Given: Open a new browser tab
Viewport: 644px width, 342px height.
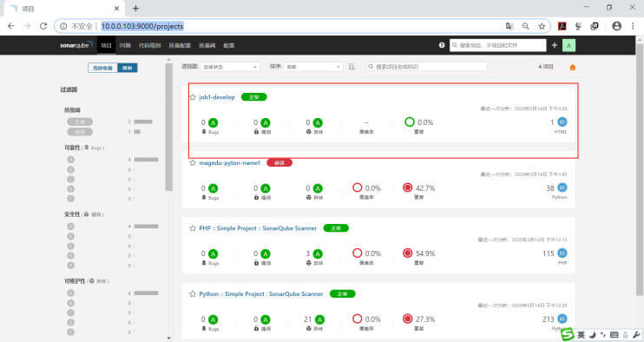Looking at the screenshot, I should [x=135, y=8].
